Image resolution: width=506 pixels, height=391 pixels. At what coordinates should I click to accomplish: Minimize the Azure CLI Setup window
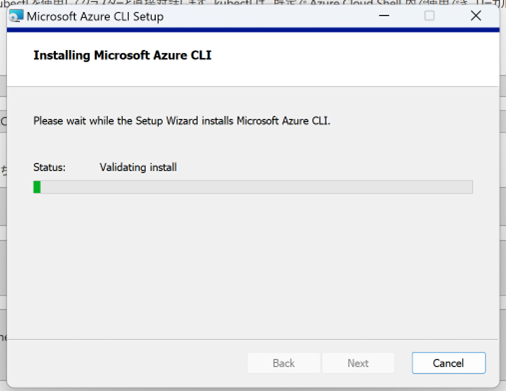click(384, 16)
